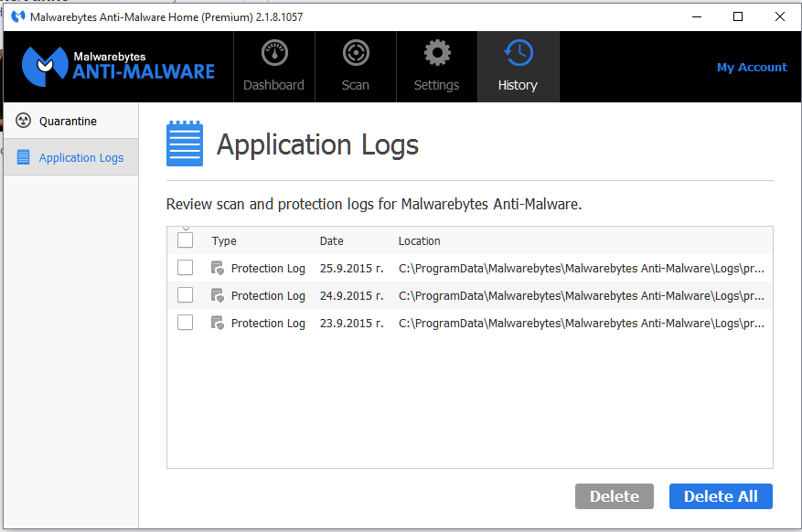Switch to the Dashboard tab
The height and width of the screenshot is (532, 802).
[274, 67]
